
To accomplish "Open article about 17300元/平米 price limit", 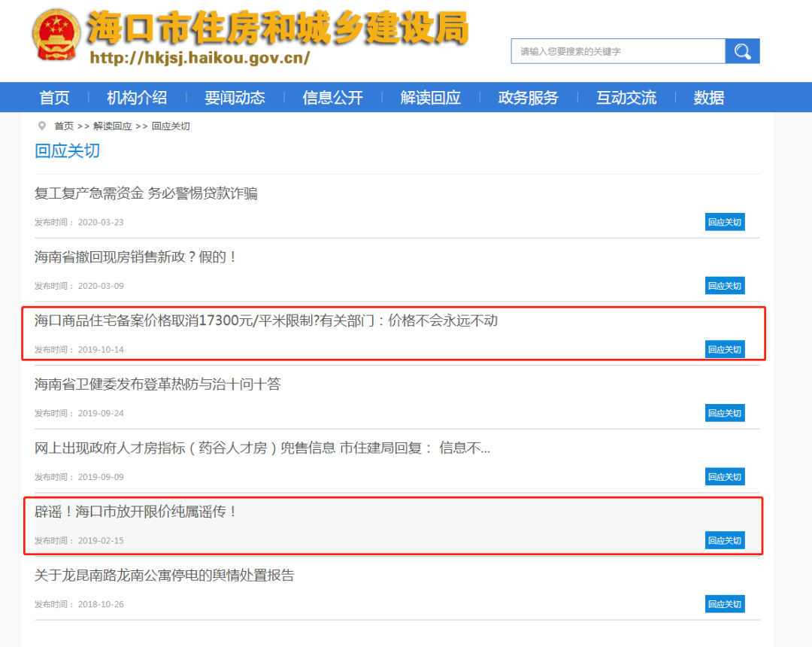I will 266,320.
